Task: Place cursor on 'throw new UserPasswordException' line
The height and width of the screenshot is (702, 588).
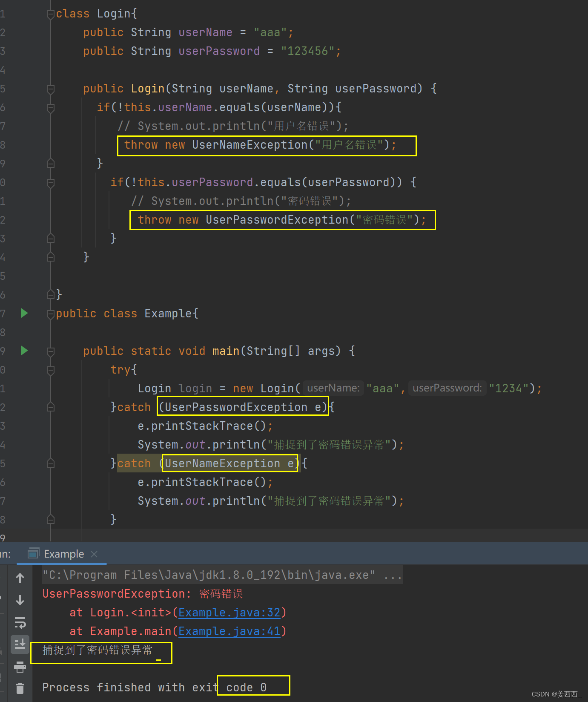Action: 281,220
